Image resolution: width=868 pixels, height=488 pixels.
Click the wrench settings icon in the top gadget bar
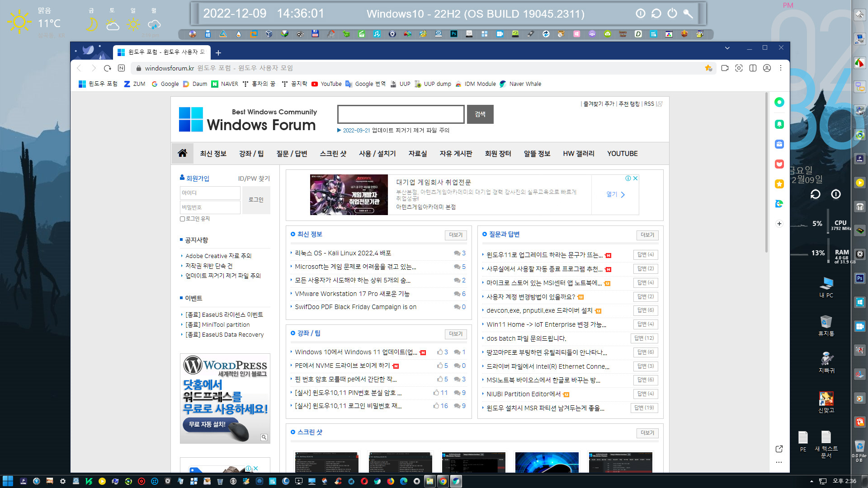pyautogui.click(x=688, y=14)
